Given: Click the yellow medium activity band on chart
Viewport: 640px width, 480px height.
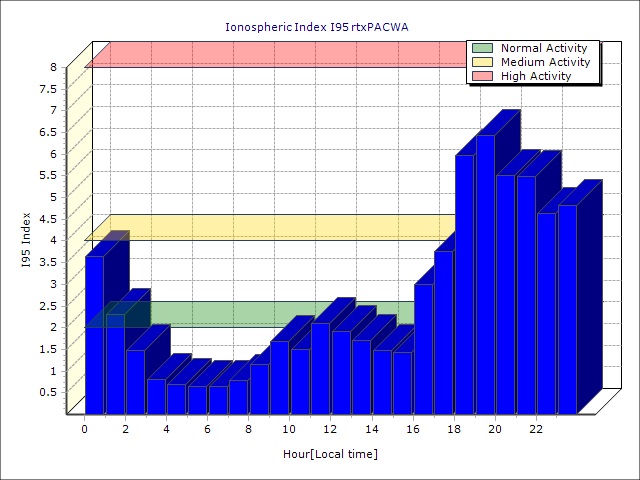Looking at the screenshot, I should point(270,227).
